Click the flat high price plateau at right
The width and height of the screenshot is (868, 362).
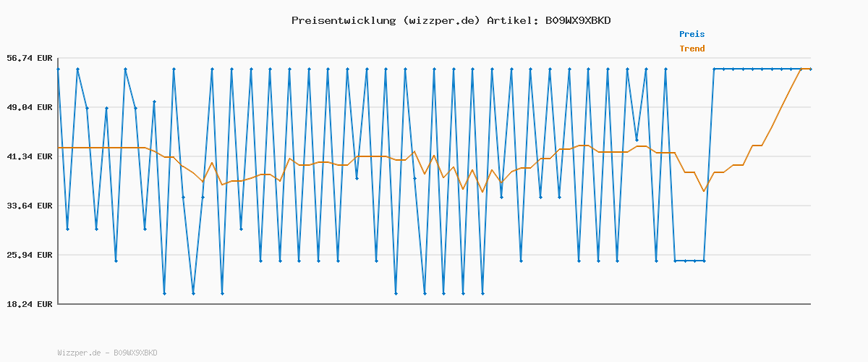(759, 69)
